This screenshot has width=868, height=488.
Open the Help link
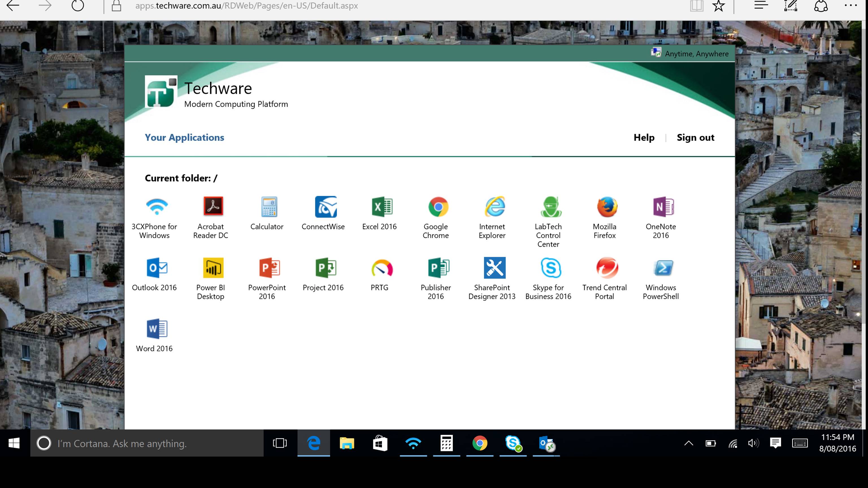(644, 138)
